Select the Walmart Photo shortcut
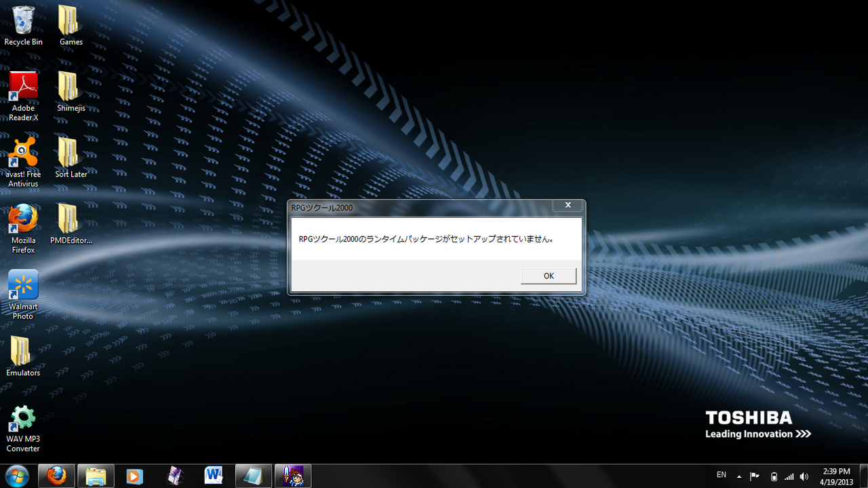This screenshot has width=868, height=488. point(23,295)
